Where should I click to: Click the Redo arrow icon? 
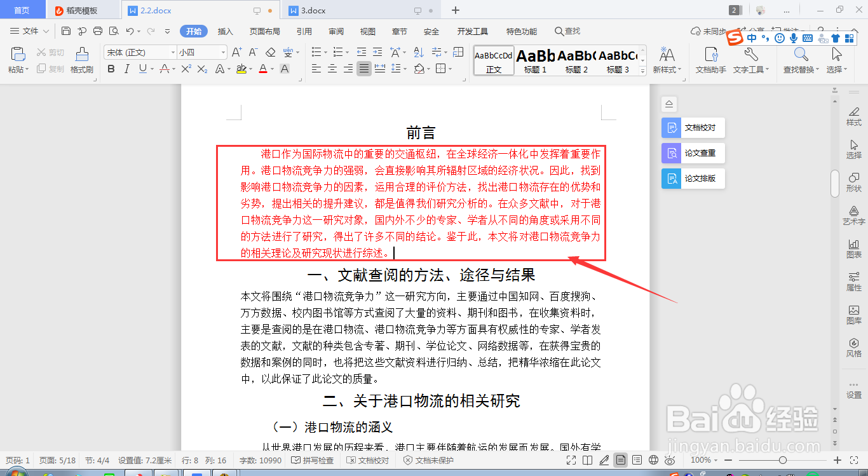pyautogui.click(x=151, y=31)
